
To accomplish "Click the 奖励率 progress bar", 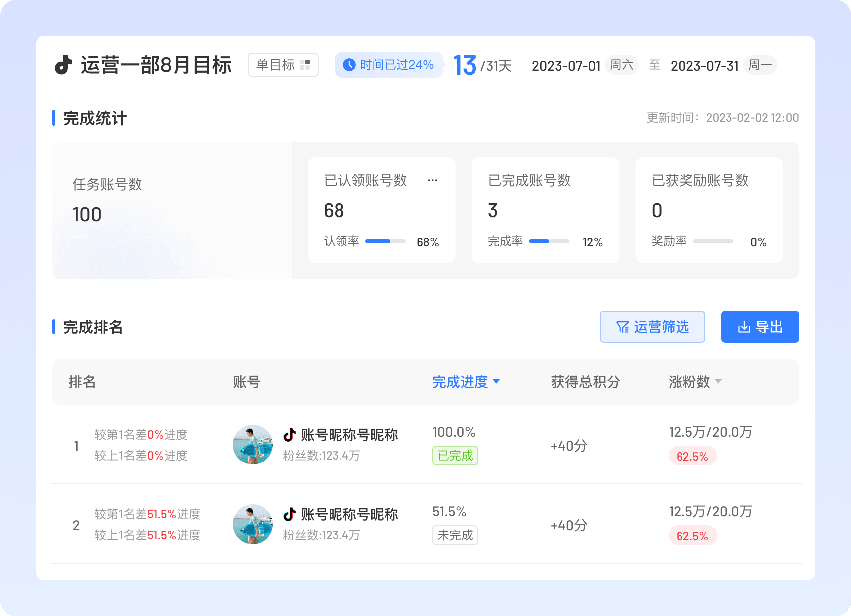I will click(x=713, y=241).
